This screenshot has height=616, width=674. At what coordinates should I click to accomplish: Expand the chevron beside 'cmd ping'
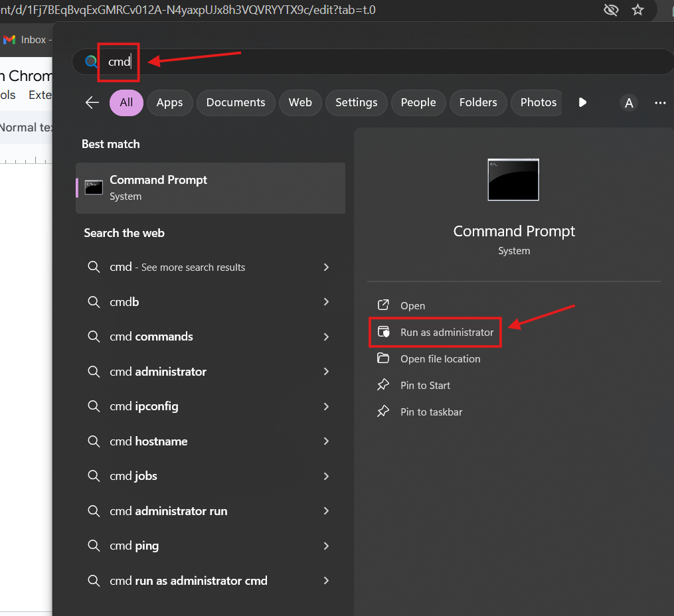326,546
